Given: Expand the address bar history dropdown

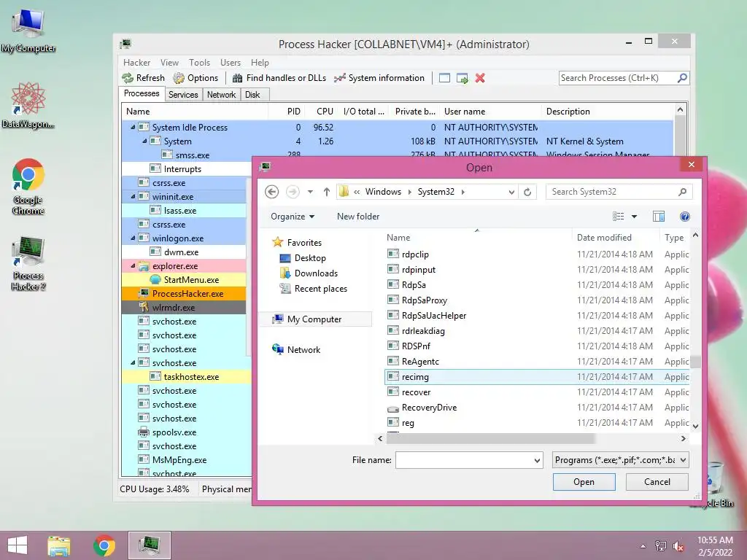Looking at the screenshot, I should point(511,192).
